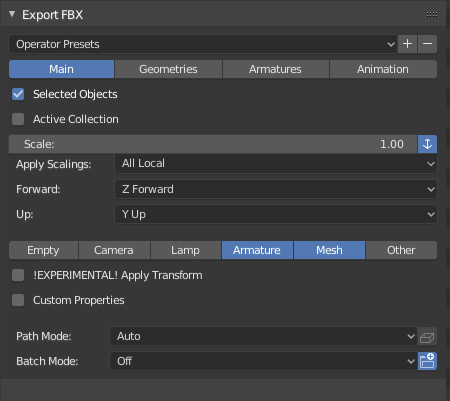The height and width of the screenshot is (401, 450).
Task: Enable the Other object type
Action: point(401,250)
